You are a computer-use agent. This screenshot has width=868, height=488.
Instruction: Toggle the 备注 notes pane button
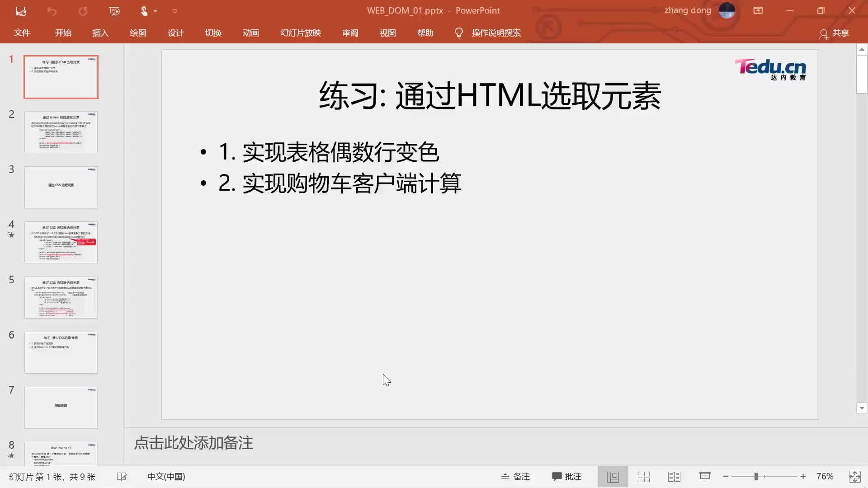515,477
